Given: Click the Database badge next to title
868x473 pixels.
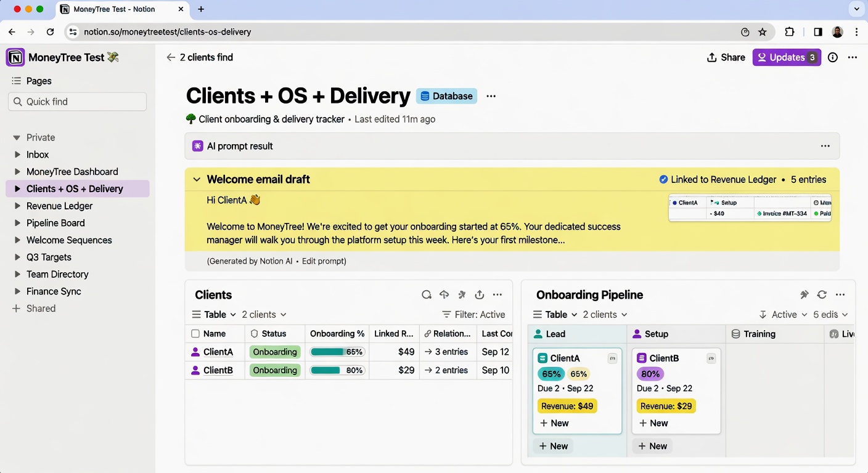Looking at the screenshot, I should coord(446,96).
